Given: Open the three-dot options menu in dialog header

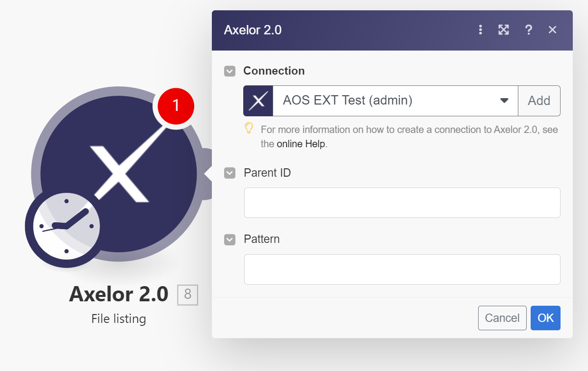Looking at the screenshot, I should click(481, 30).
